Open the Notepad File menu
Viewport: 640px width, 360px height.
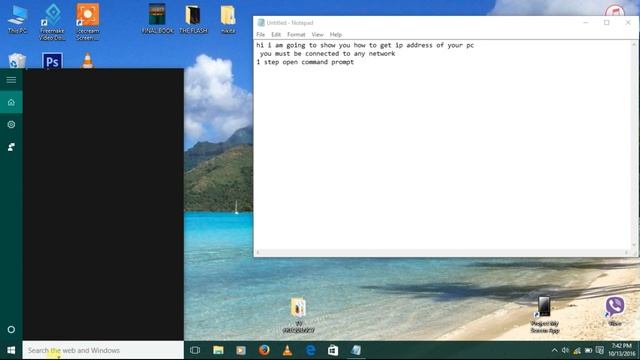click(x=260, y=35)
